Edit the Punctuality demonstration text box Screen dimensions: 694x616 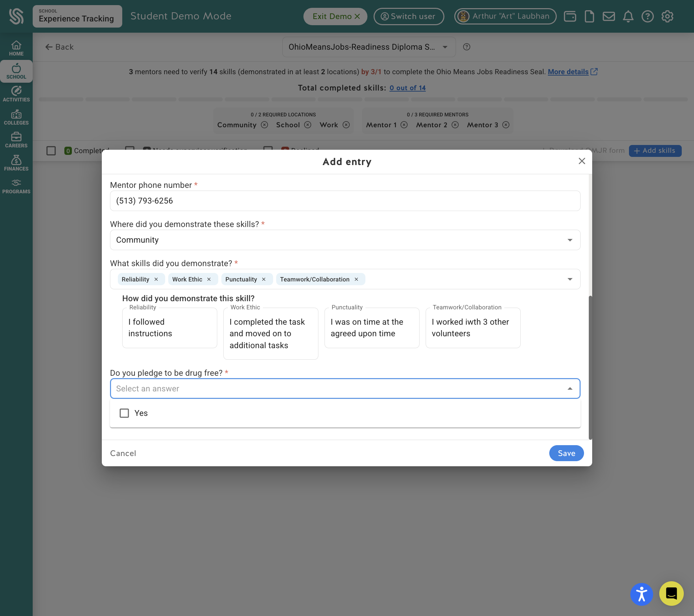[x=372, y=328]
